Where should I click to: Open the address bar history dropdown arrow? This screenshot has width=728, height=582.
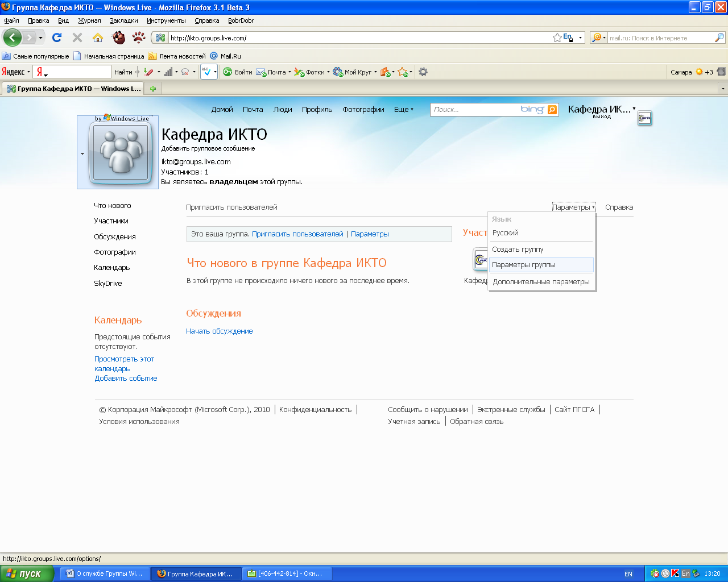pyautogui.click(x=580, y=38)
